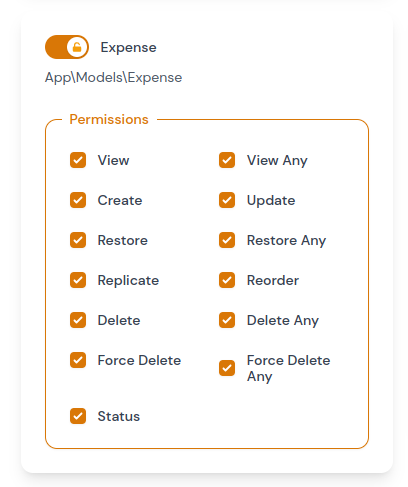The width and height of the screenshot is (408, 487).
Task: Uncheck the Reorder permission
Action: click(227, 280)
